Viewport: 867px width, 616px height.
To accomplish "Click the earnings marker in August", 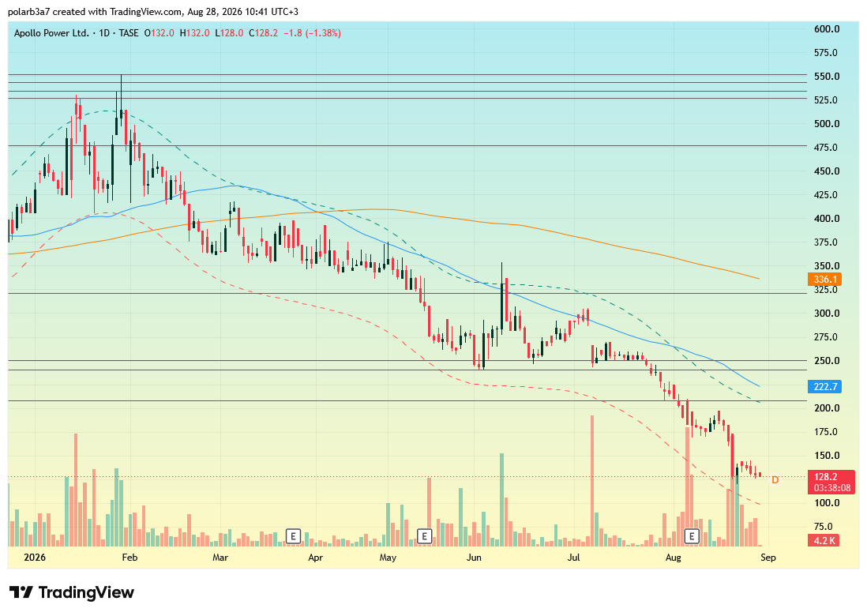I will pyautogui.click(x=691, y=535).
